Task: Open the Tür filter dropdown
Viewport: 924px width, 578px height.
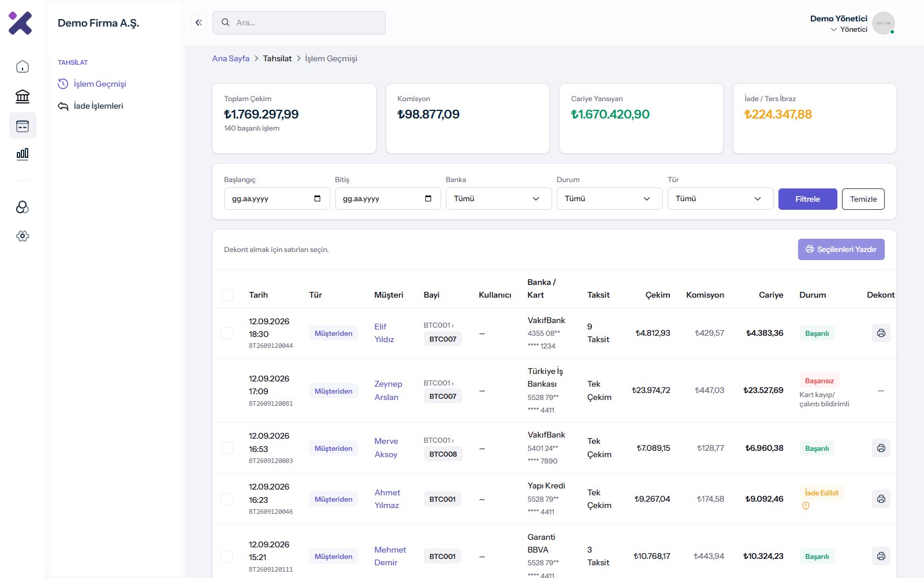Action: pos(720,198)
